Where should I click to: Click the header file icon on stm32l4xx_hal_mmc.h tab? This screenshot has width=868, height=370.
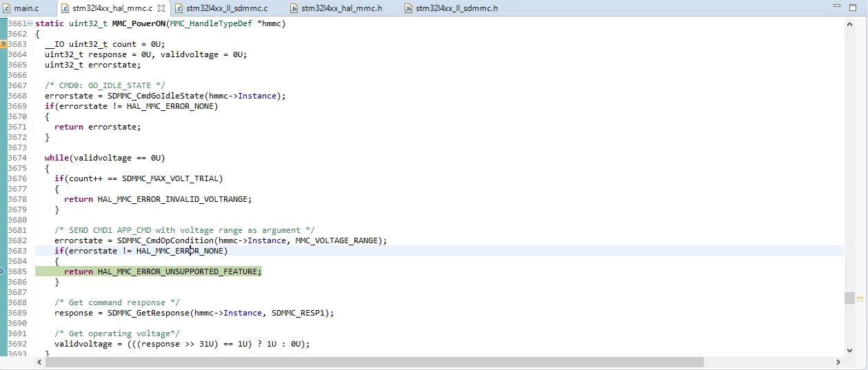pos(294,8)
